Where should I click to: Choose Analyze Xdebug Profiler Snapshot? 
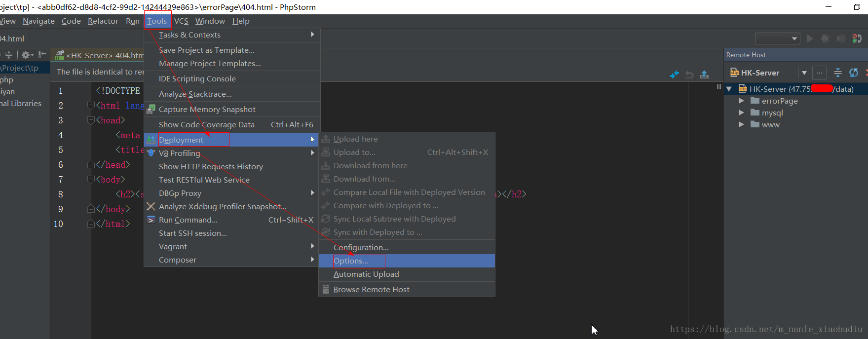(232, 206)
